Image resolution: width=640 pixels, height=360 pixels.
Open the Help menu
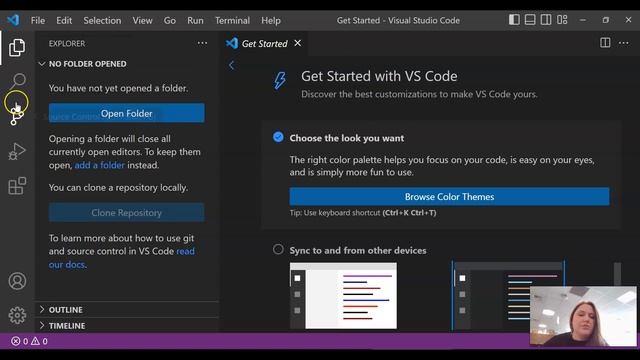click(x=271, y=20)
